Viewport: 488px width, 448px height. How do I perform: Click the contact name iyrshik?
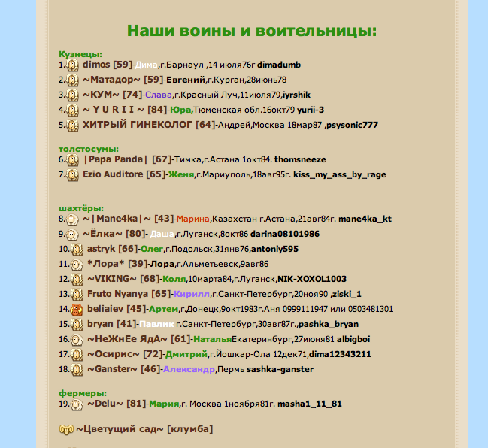click(296, 95)
